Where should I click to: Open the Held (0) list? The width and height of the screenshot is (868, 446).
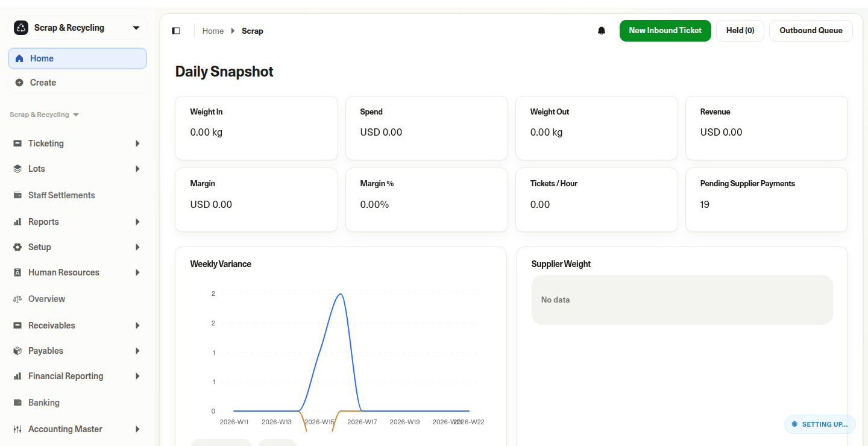coord(740,31)
